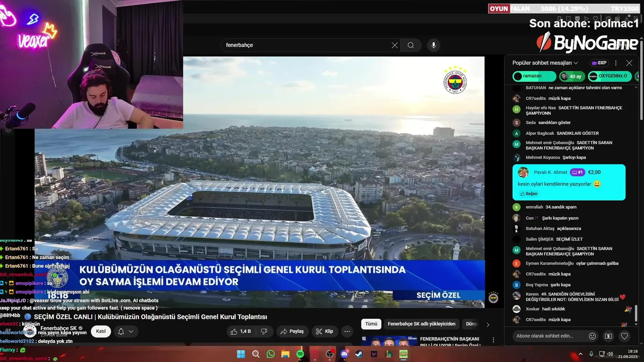The image size is (644, 362).
Task: Create a clip with Klip button
Action: pyautogui.click(x=325, y=331)
